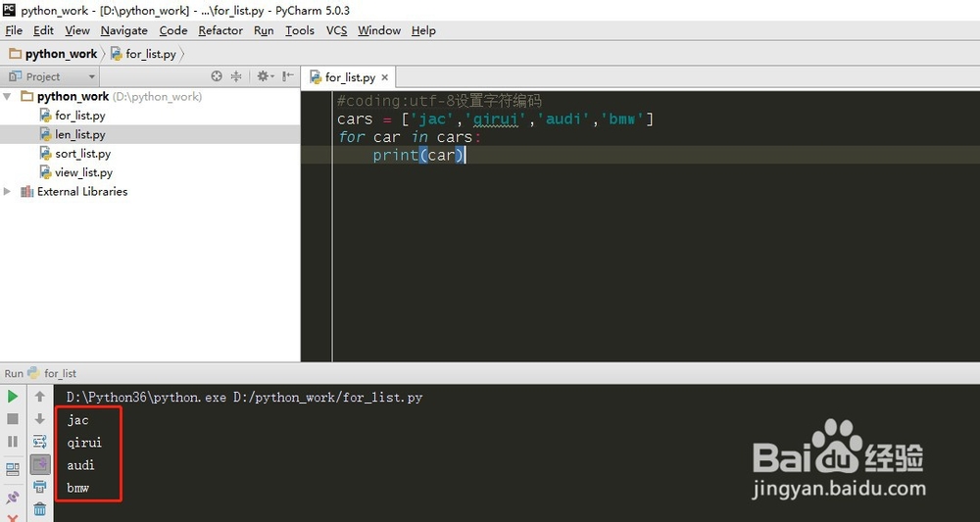The height and width of the screenshot is (522, 980).
Task: Click the 'qirui' string in the code editor
Action: (x=496, y=119)
